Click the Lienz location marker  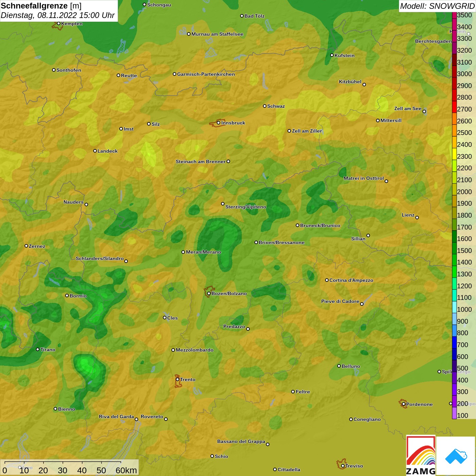[x=417, y=218]
